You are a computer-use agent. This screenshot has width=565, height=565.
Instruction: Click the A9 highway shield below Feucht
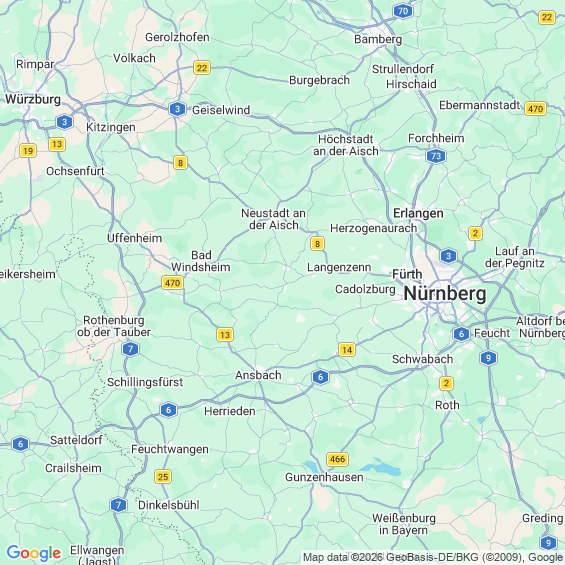coord(488,358)
